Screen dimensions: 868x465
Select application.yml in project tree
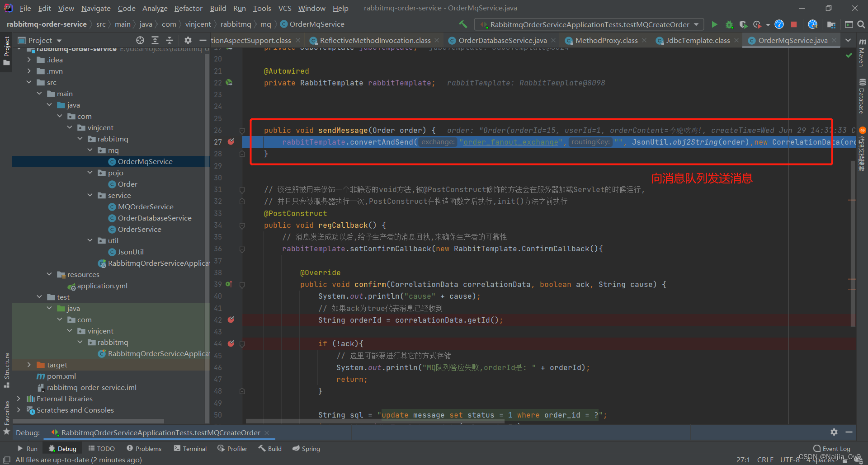(x=102, y=286)
